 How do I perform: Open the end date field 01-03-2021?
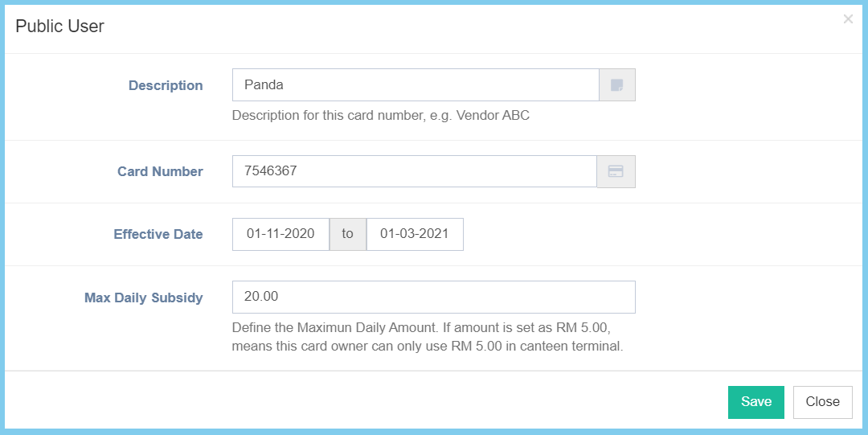pyautogui.click(x=415, y=234)
